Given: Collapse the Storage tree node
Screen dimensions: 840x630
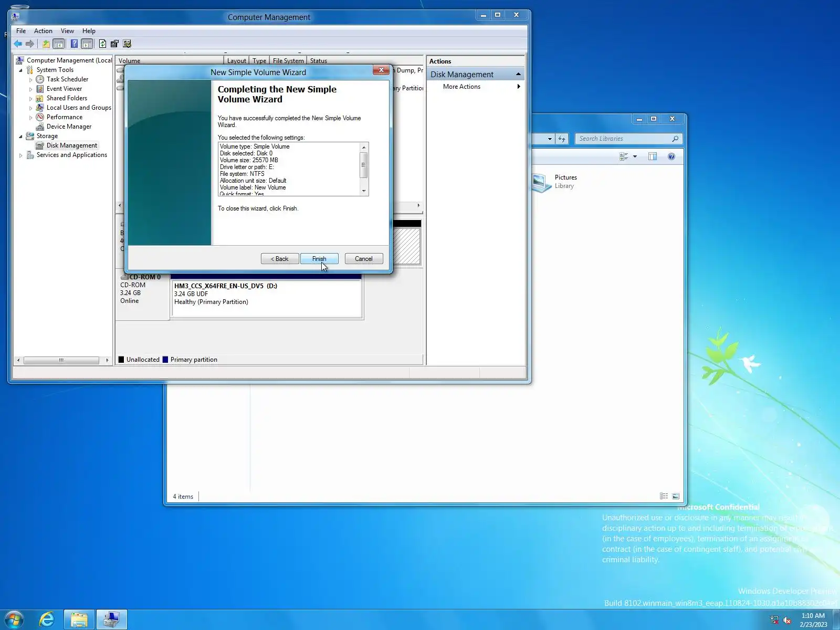Looking at the screenshot, I should pos(21,136).
